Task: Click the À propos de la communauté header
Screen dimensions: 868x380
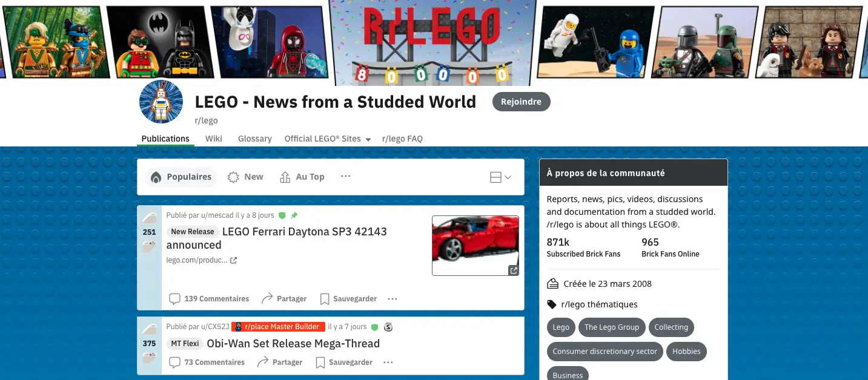Action: tap(634, 173)
